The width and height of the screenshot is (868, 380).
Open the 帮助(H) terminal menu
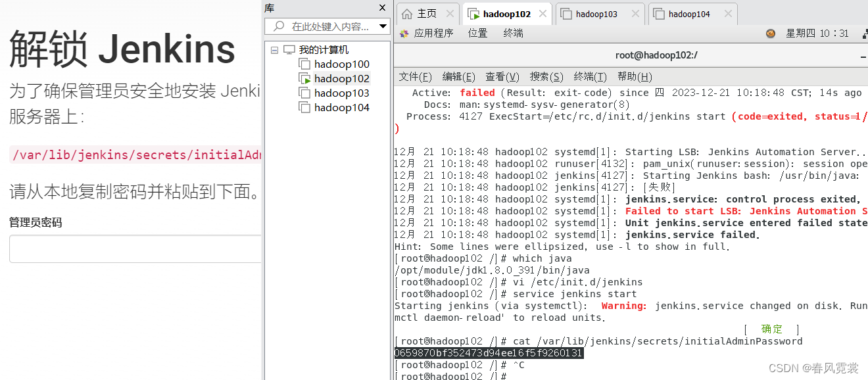click(x=635, y=77)
